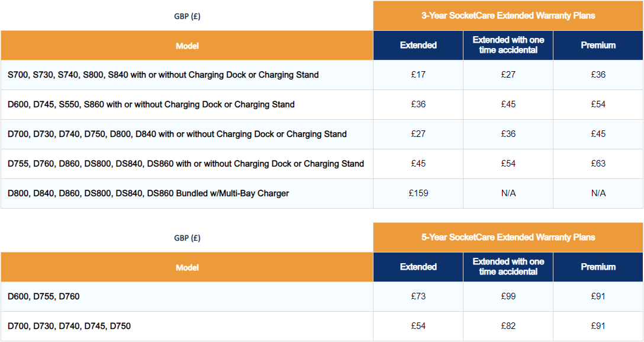Select the £63 Premium price cell
The width and height of the screenshot is (644, 342).
coord(598,164)
